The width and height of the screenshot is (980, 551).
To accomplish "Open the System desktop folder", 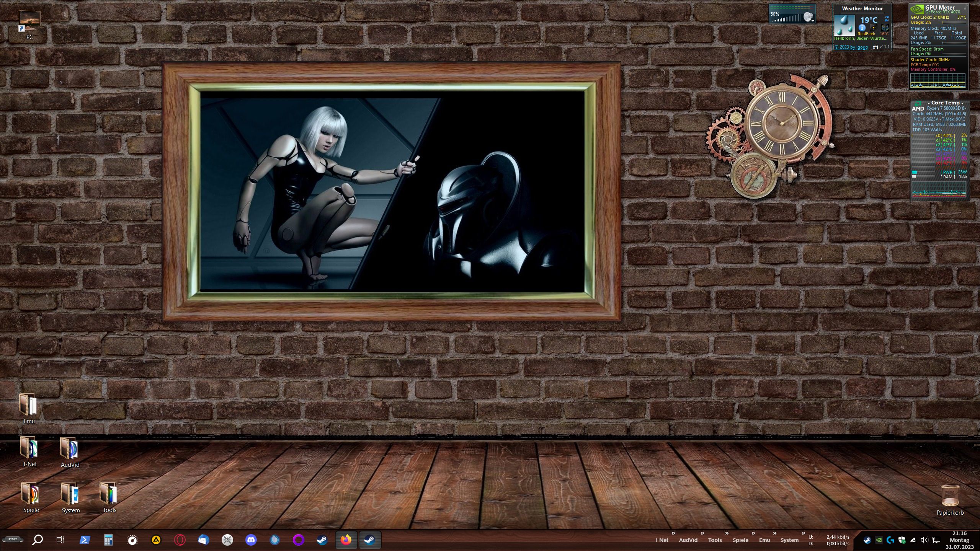I will [x=71, y=498].
